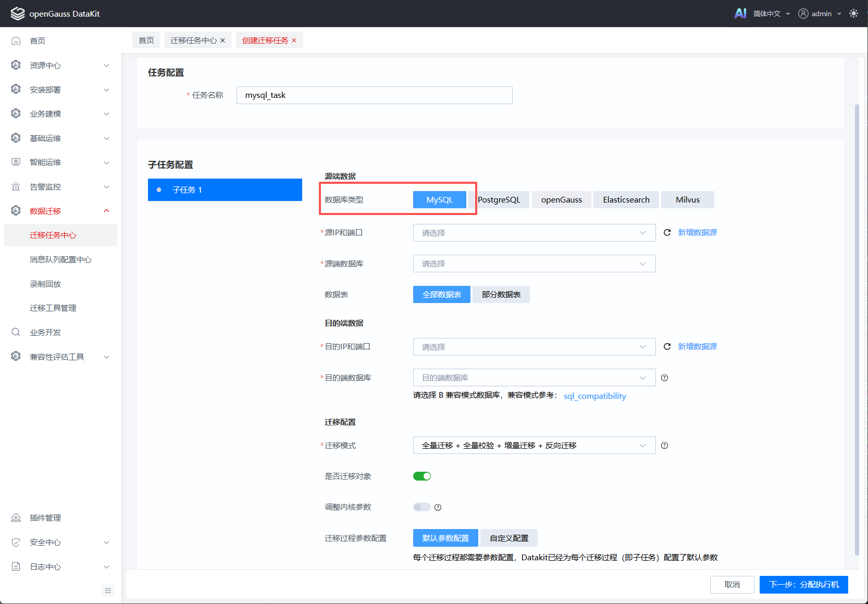The height and width of the screenshot is (604, 868).
Task: Click the 数据迁移 sidebar icon
Action: pos(16,211)
